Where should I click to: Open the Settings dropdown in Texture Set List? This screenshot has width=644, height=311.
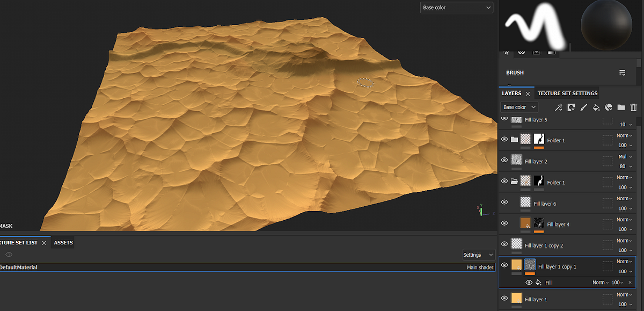(x=478, y=255)
